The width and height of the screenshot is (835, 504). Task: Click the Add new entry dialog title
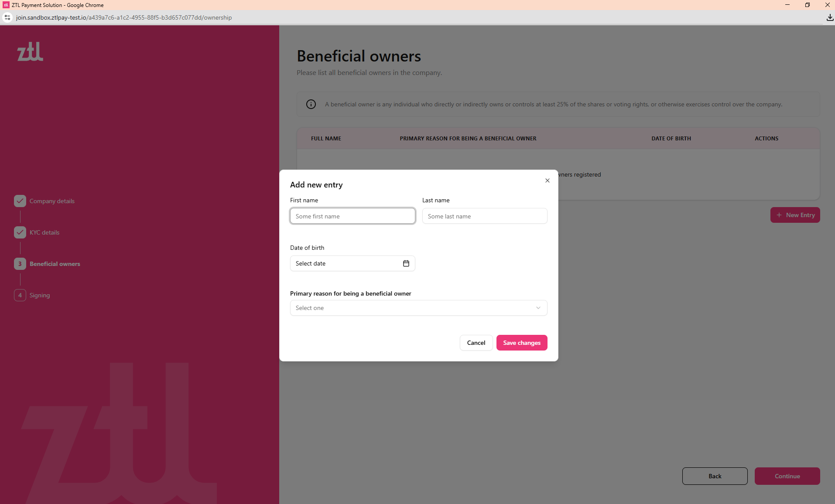click(316, 185)
